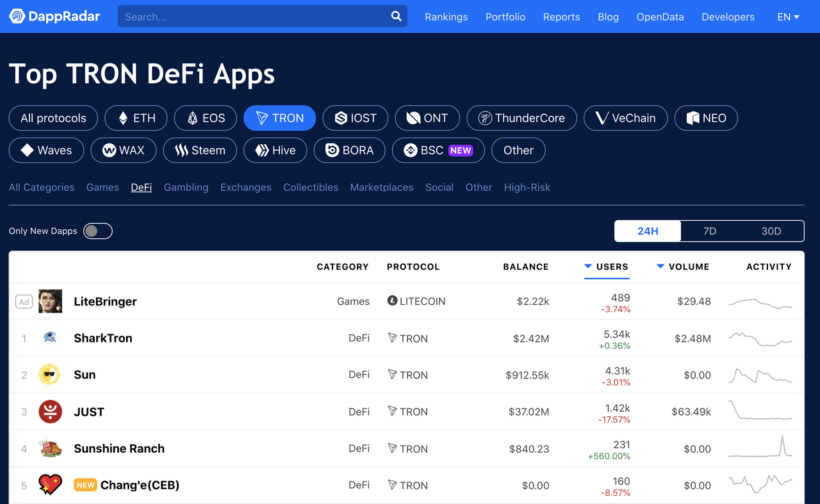Expand the EN language dropdown
The image size is (820, 504).
(x=788, y=17)
